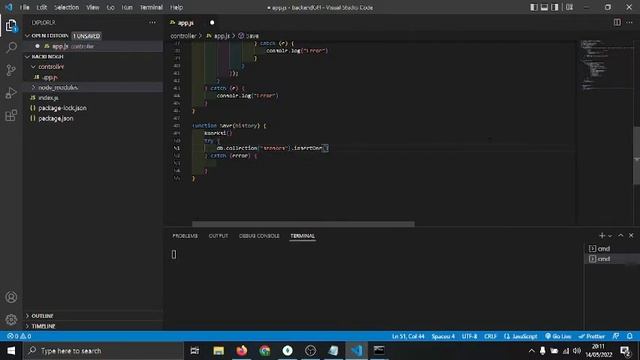Click Prettier in the status bar
This screenshot has height=360, width=640.
tap(591, 336)
